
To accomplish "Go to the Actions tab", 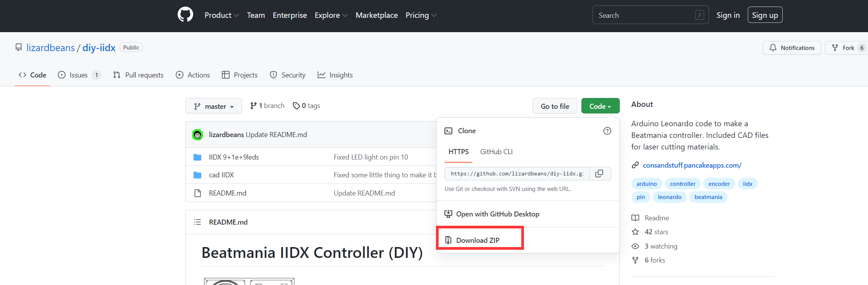I will 193,75.
